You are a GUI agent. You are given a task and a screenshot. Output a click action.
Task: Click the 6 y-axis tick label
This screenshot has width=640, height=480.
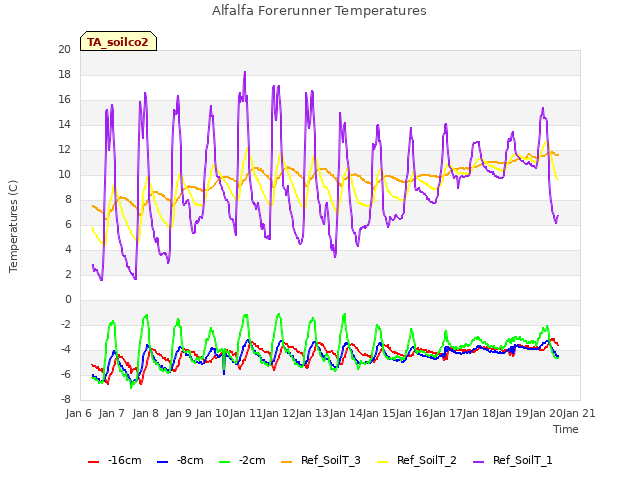[68, 224]
